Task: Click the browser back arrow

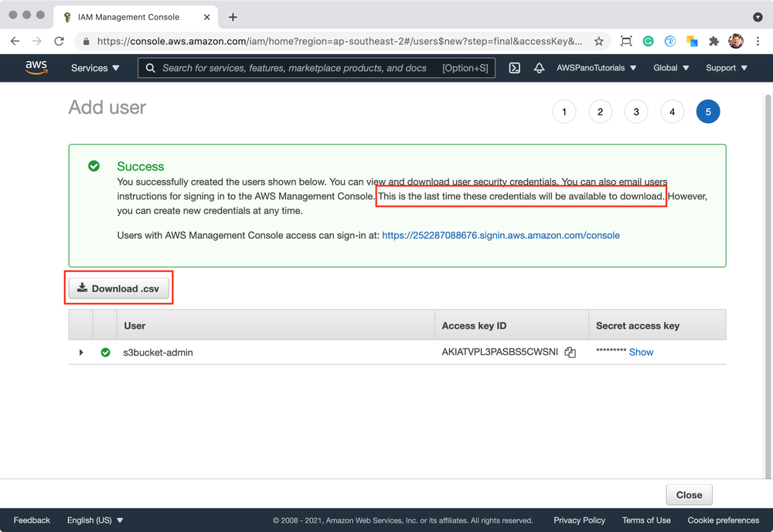Action: 15,42
